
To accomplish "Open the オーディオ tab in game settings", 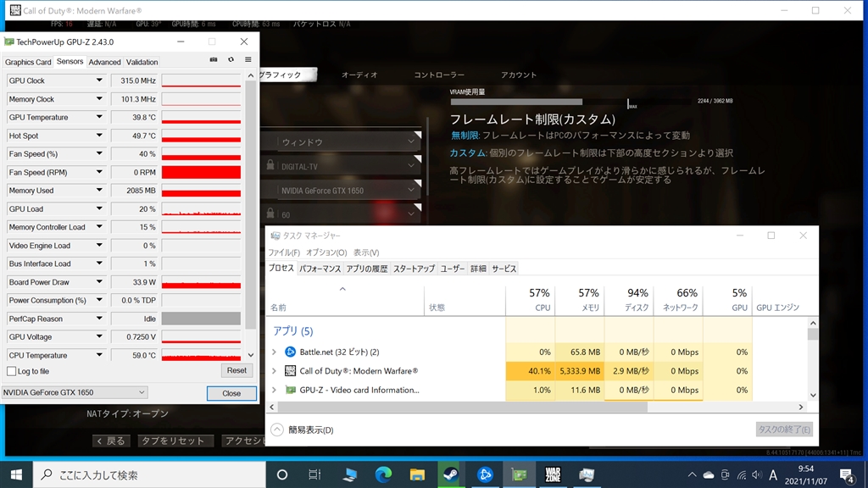I will tap(359, 75).
